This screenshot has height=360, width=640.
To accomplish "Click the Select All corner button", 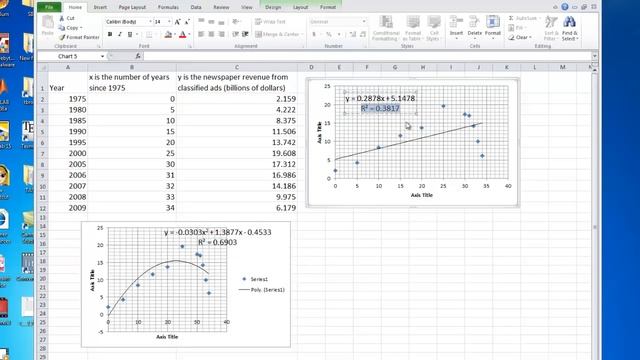I will click(43, 67).
